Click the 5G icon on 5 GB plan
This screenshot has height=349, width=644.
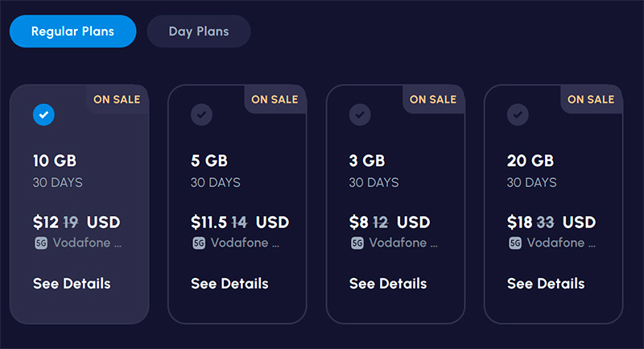[199, 243]
